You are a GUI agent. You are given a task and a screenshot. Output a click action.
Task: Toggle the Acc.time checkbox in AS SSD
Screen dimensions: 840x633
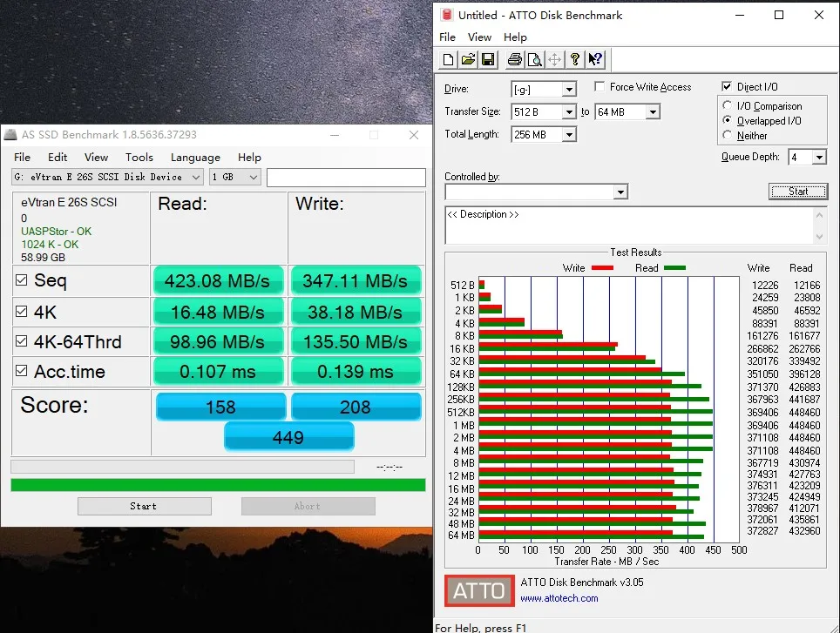22,370
